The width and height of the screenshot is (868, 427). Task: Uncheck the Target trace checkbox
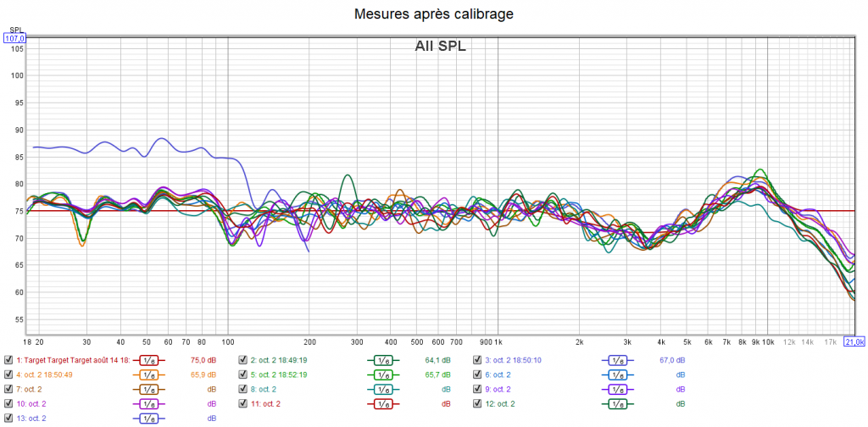coord(8,360)
